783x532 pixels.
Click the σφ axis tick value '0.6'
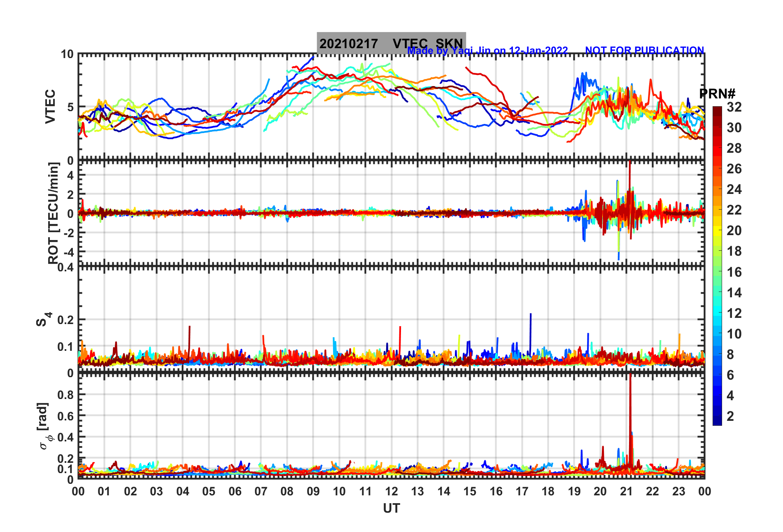click(66, 416)
